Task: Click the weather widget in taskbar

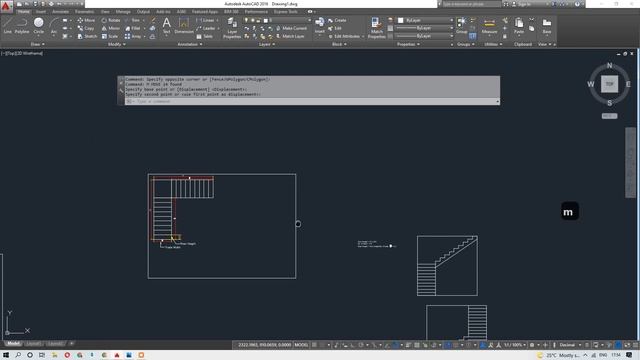Action: click(x=558, y=355)
